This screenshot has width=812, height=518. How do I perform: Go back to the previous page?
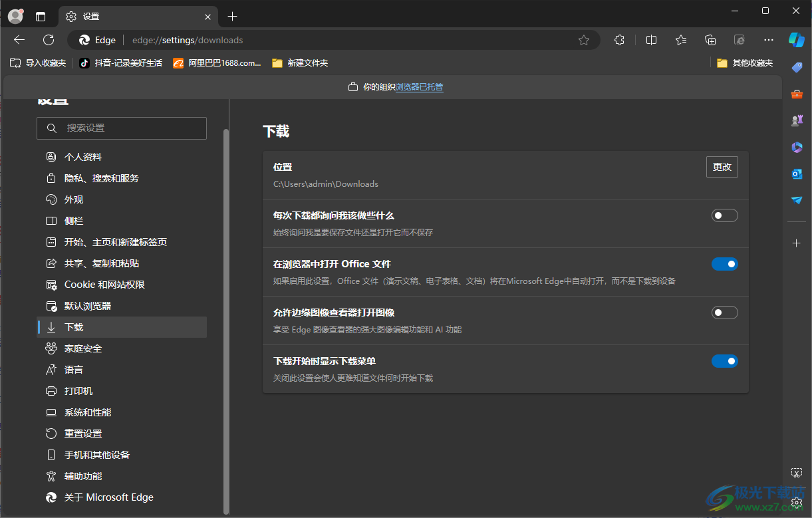[19, 40]
